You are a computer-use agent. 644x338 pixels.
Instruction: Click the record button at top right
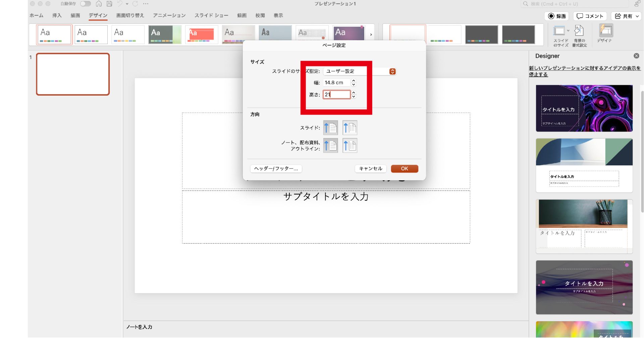[557, 16]
